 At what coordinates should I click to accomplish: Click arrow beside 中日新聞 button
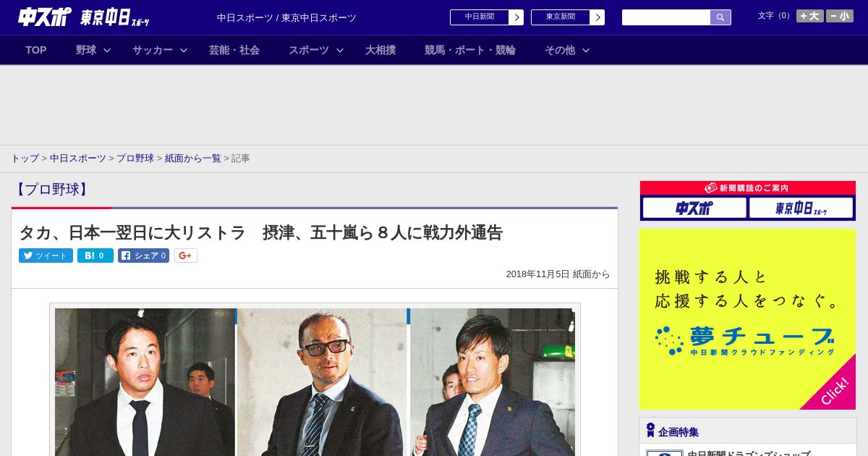(516, 17)
